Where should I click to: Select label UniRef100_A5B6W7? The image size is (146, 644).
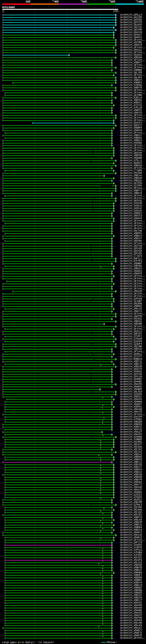tap(131, 588)
